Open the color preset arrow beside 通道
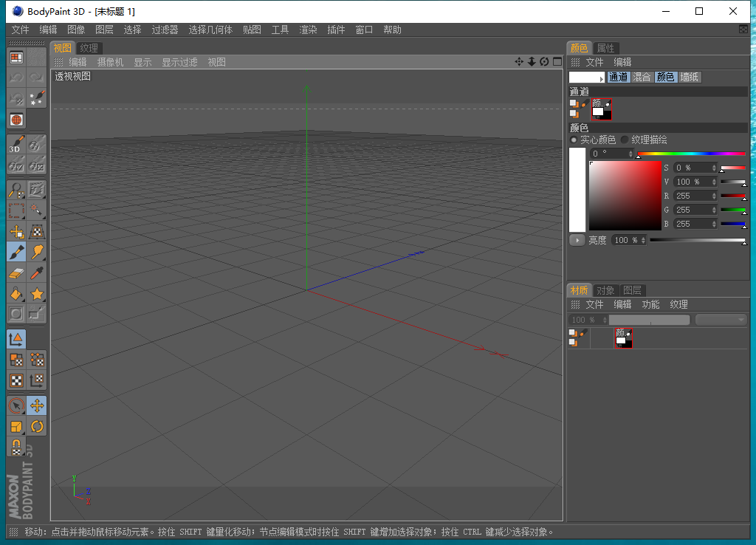The width and height of the screenshot is (756, 545). tap(602, 78)
